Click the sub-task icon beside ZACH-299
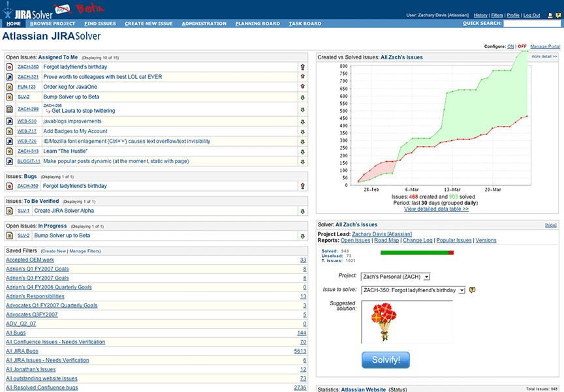The width and height of the screenshot is (564, 392). [10, 108]
